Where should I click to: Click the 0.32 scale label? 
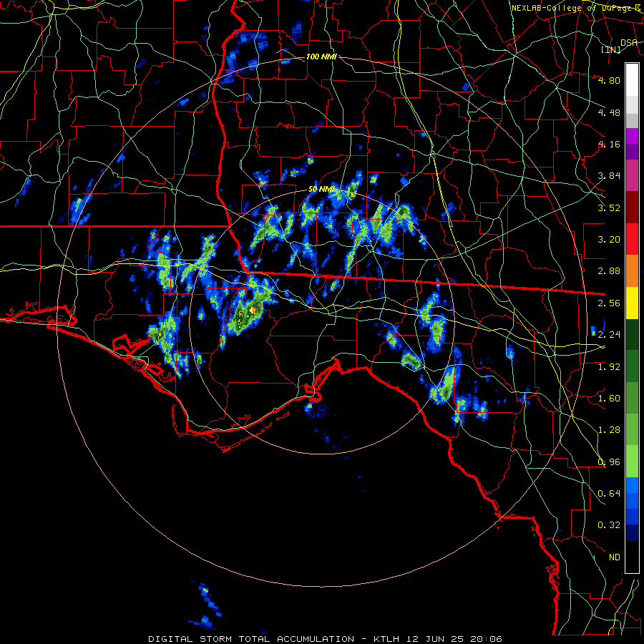click(x=609, y=525)
